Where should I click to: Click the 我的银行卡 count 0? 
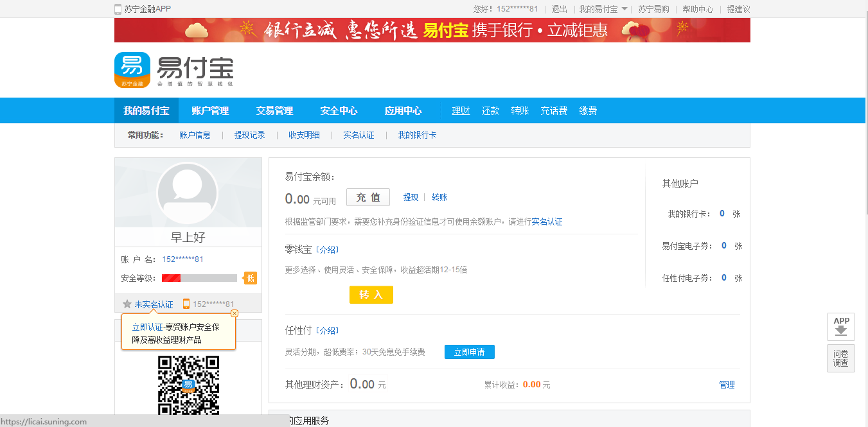tap(722, 213)
